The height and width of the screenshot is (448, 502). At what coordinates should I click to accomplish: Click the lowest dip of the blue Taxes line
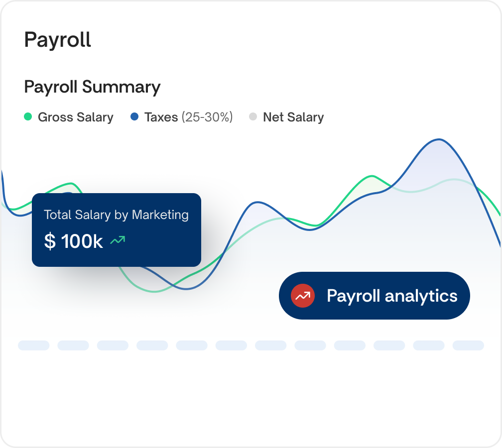click(x=186, y=289)
